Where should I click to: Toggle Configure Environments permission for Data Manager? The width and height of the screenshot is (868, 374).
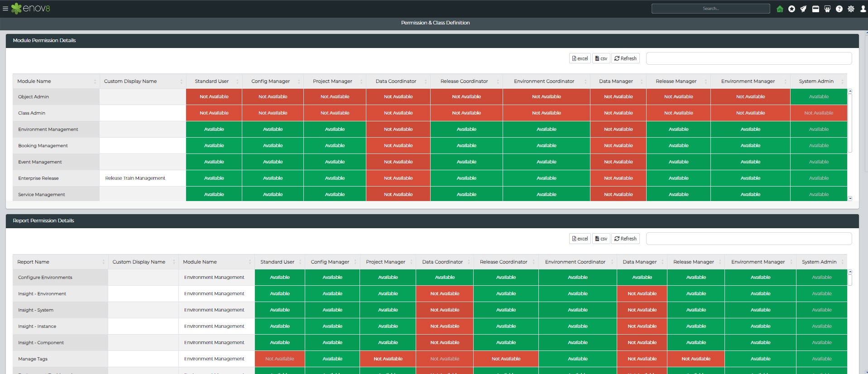coord(642,278)
